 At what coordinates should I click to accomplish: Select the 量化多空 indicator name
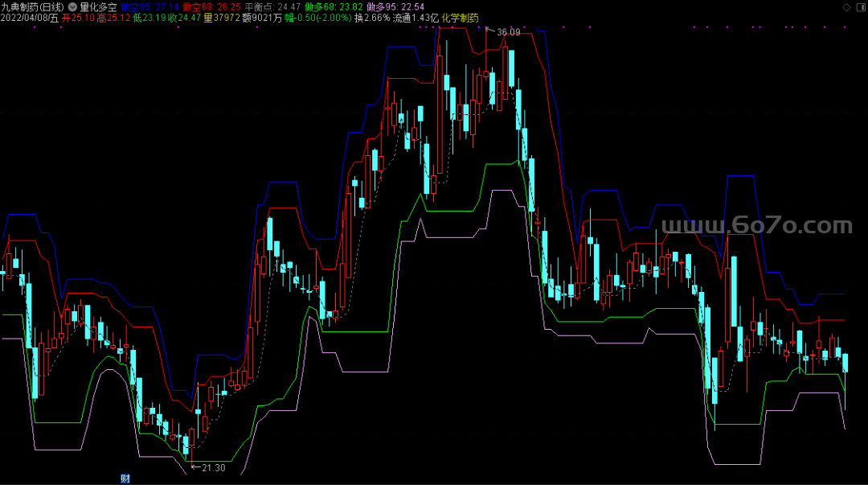(x=99, y=7)
